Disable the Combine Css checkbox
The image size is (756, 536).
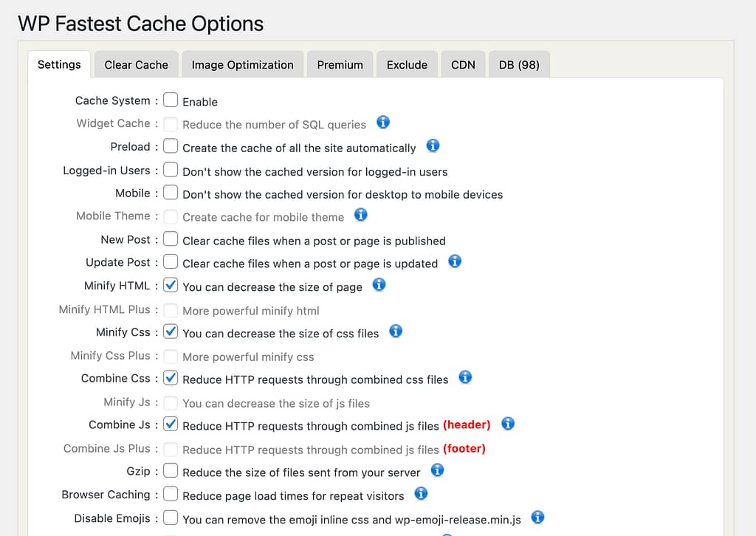coord(171,377)
